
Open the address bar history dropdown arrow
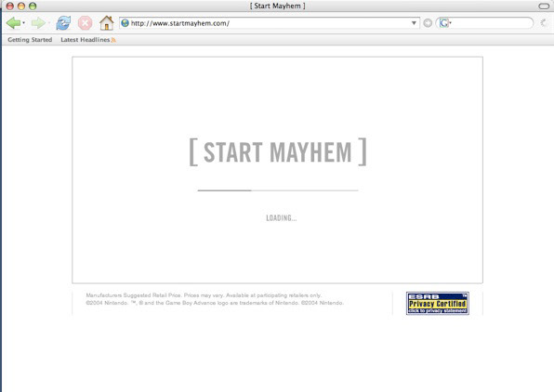pyautogui.click(x=414, y=23)
